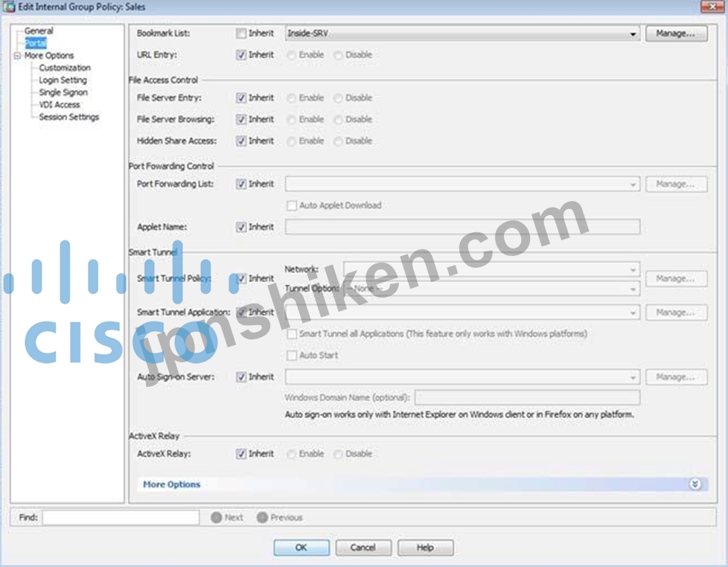Viewport: 728px width, 567px height.
Task: Click Manage button for Port Forwarding List
Action: pos(676,185)
